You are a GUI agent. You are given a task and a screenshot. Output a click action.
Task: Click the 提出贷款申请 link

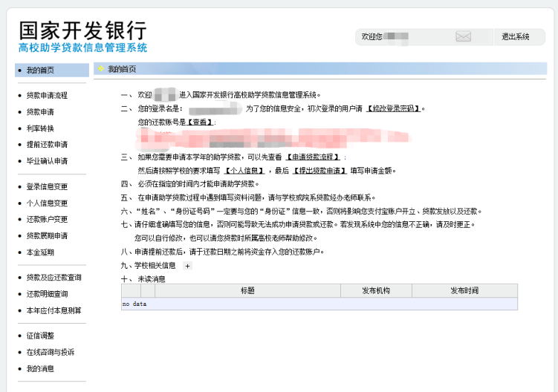pos(319,170)
